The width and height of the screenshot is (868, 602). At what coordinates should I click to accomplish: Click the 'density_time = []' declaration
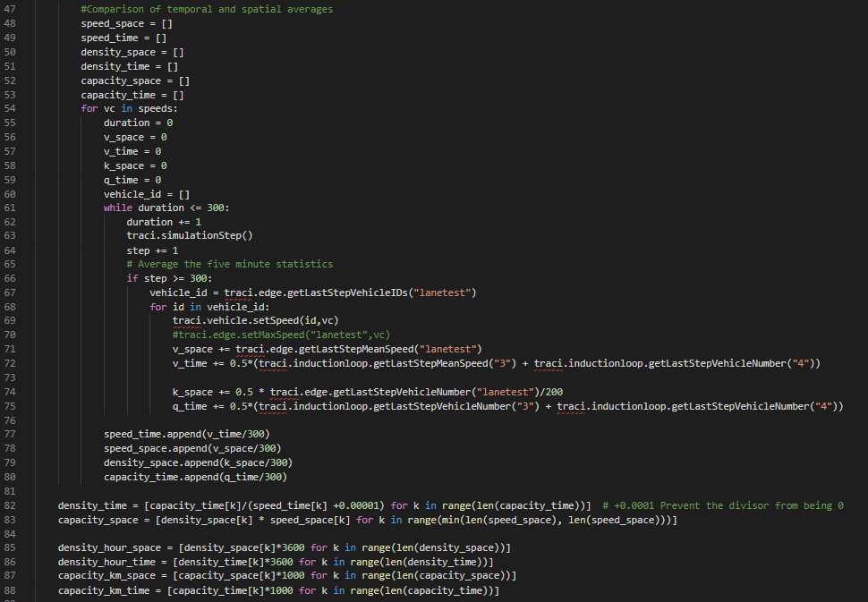[x=130, y=66]
